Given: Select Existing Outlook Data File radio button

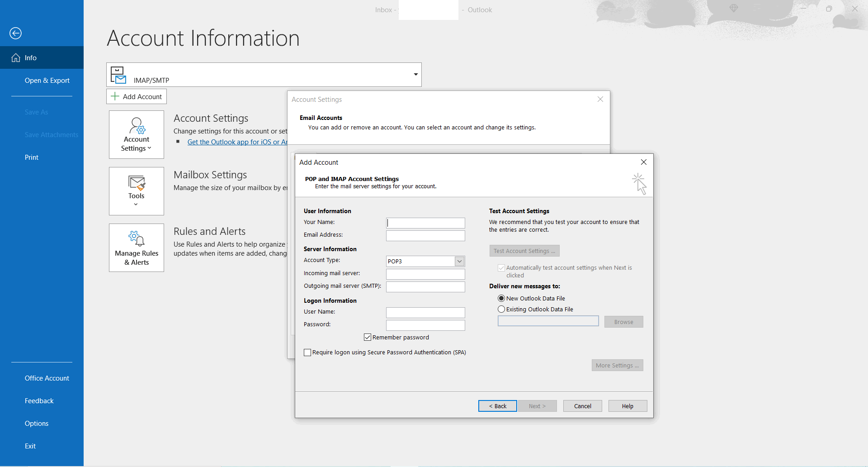Looking at the screenshot, I should click(x=501, y=310).
